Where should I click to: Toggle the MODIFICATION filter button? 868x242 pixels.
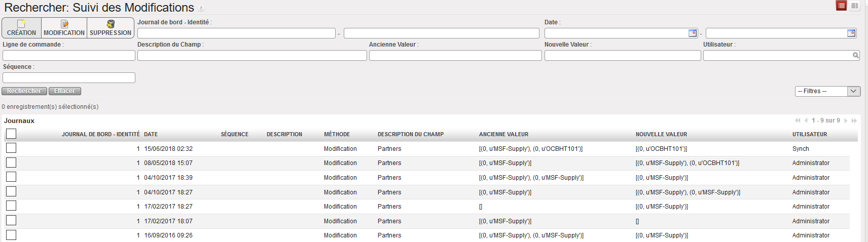[x=64, y=28]
